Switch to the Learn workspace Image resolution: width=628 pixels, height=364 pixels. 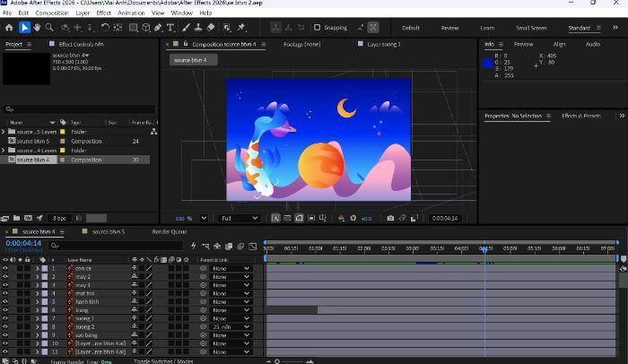point(487,28)
